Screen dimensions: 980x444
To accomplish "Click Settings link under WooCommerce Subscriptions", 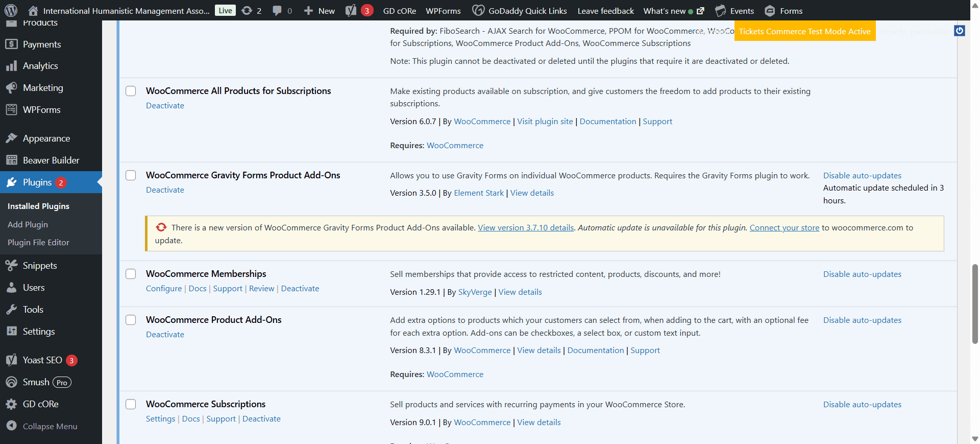I will (x=160, y=419).
